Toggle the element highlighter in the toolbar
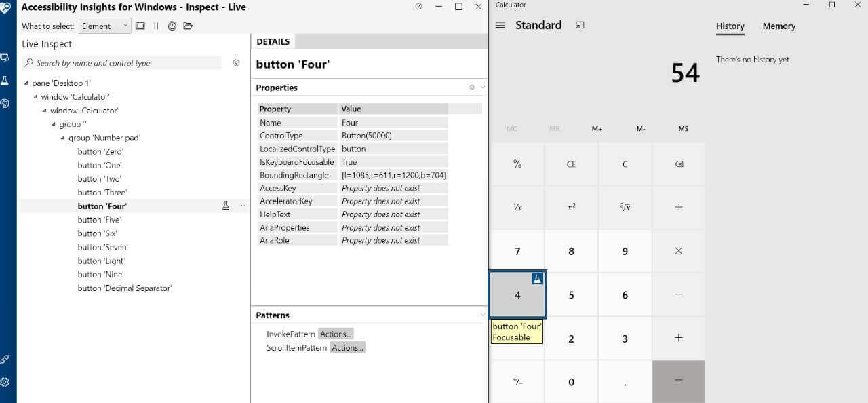868x403 pixels. tap(139, 25)
